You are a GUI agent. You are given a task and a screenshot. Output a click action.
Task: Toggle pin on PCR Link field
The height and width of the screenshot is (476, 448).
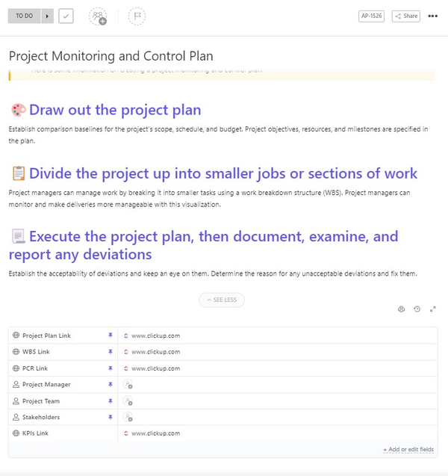[x=111, y=368]
